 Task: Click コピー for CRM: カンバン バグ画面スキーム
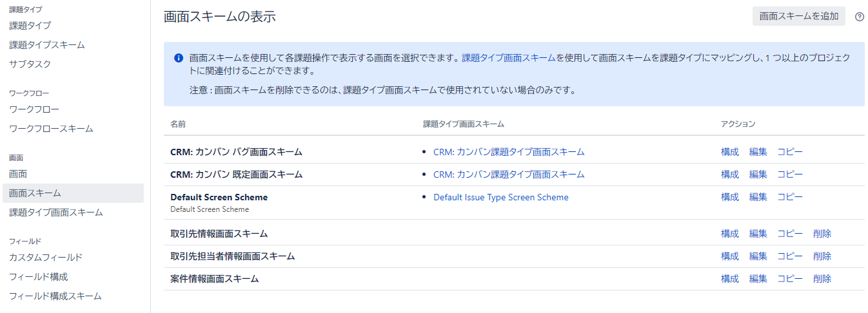pyautogui.click(x=790, y=152)
